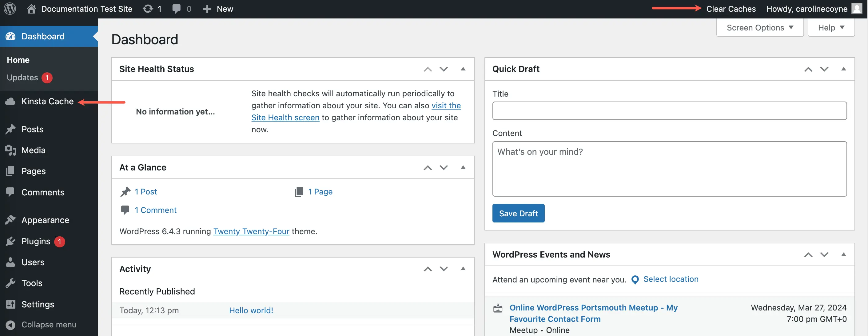Click the Save Draft button
This screenshot has height=336, width=868.
[518, 213]
